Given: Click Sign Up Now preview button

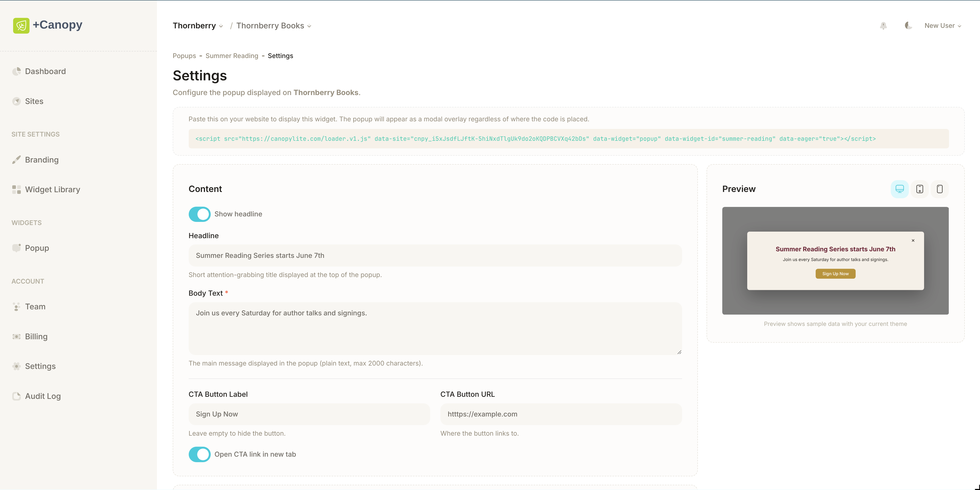Looking at the screenshot, I should (x=835, y=274).
